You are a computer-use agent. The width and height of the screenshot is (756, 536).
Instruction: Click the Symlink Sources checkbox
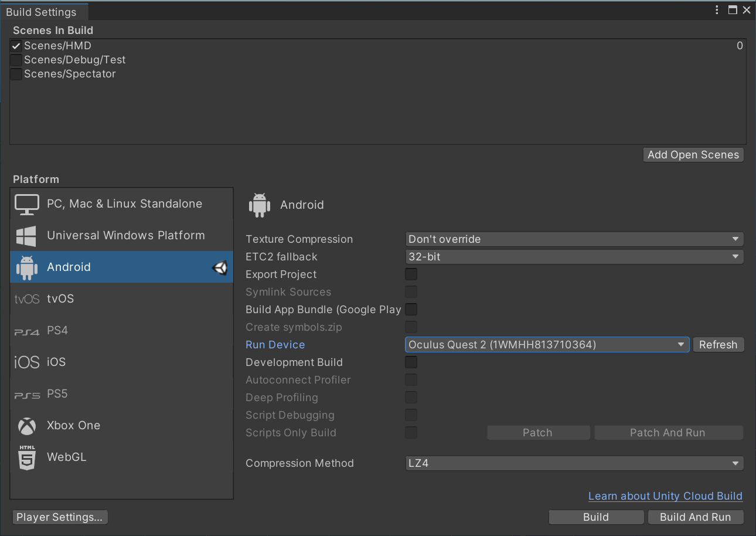[x=411, y=292]
